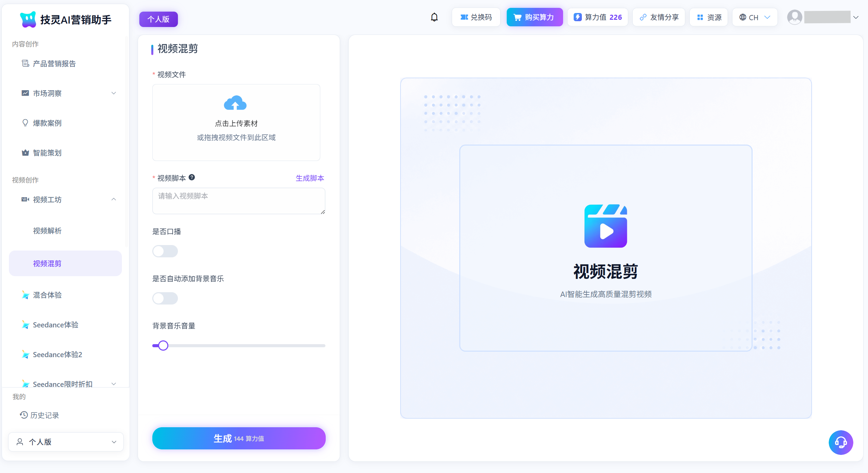868x473 pixels.
Task: Click the link icon in 友情分享
Action: click(x=643, y=17)
